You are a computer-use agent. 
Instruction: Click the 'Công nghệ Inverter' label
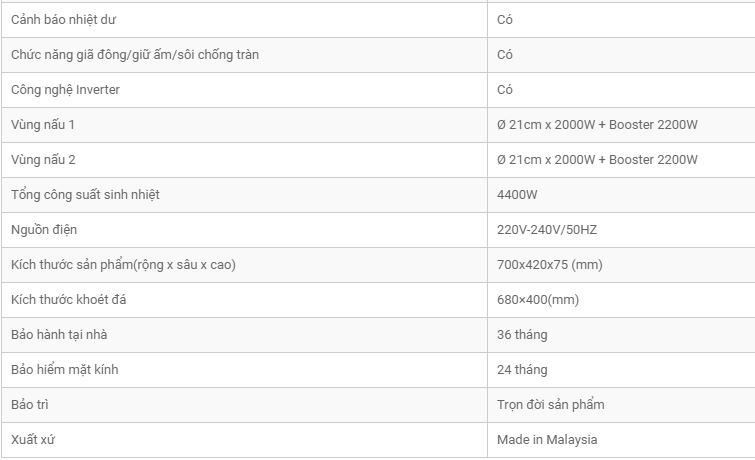pyautogui.click(x=65, y=90)
